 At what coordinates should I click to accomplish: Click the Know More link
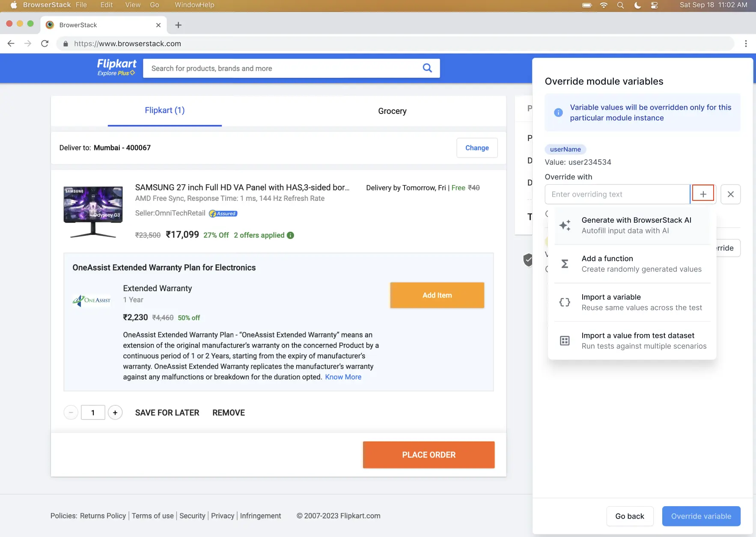(x=343, y=377)
